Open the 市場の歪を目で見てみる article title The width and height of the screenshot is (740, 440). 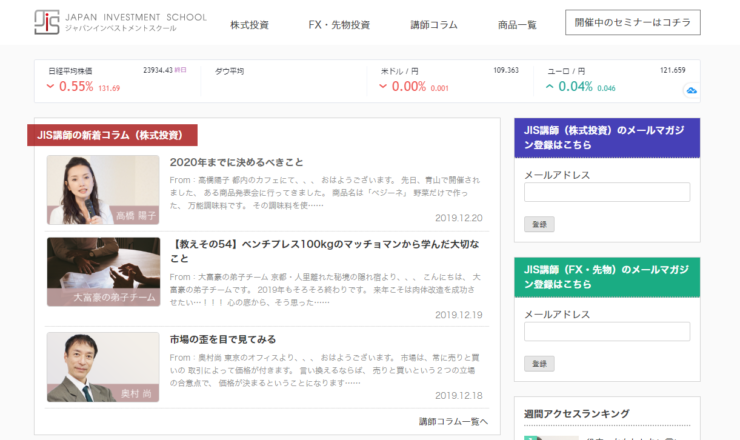click(223, 339)
